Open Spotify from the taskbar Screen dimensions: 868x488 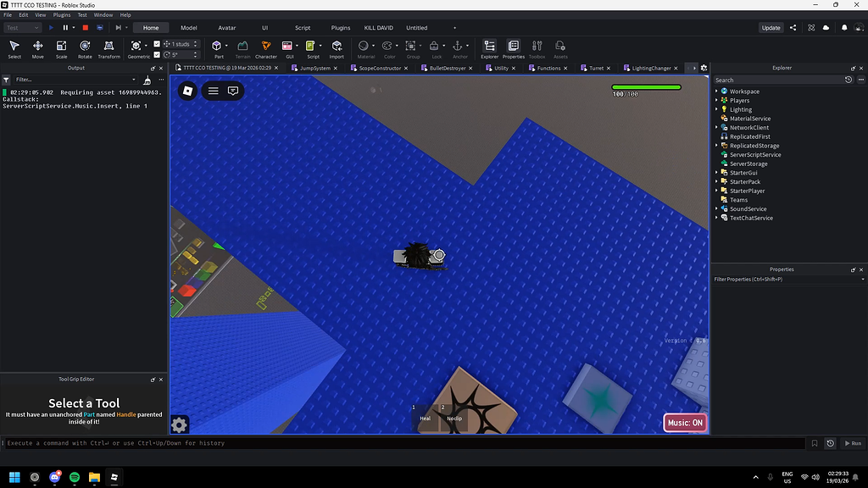pos(75,477)
